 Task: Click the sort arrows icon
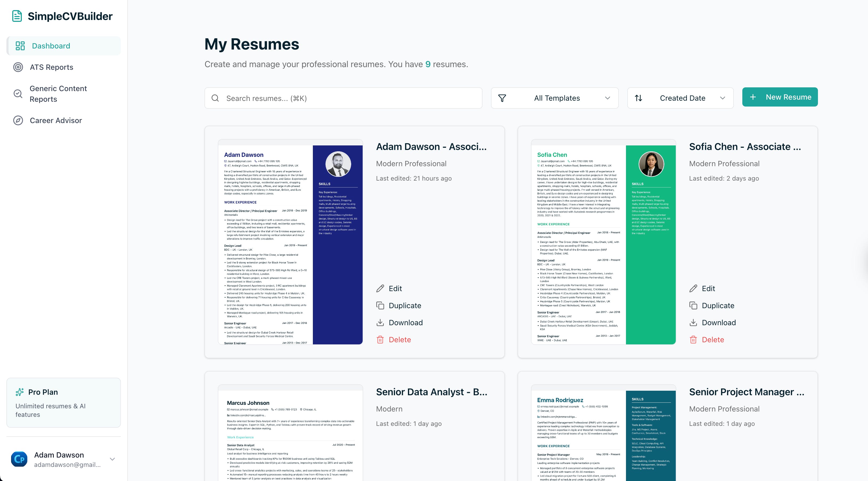638,98
